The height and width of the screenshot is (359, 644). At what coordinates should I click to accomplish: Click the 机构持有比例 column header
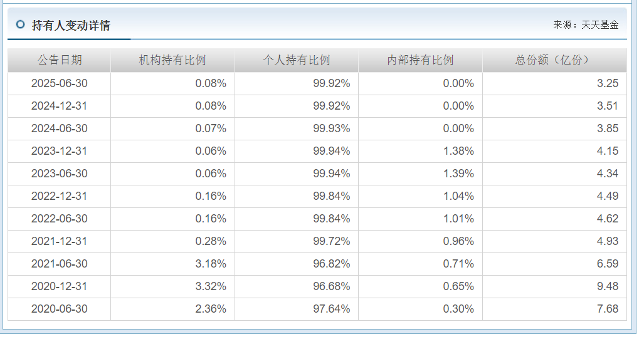coord(172,60)
